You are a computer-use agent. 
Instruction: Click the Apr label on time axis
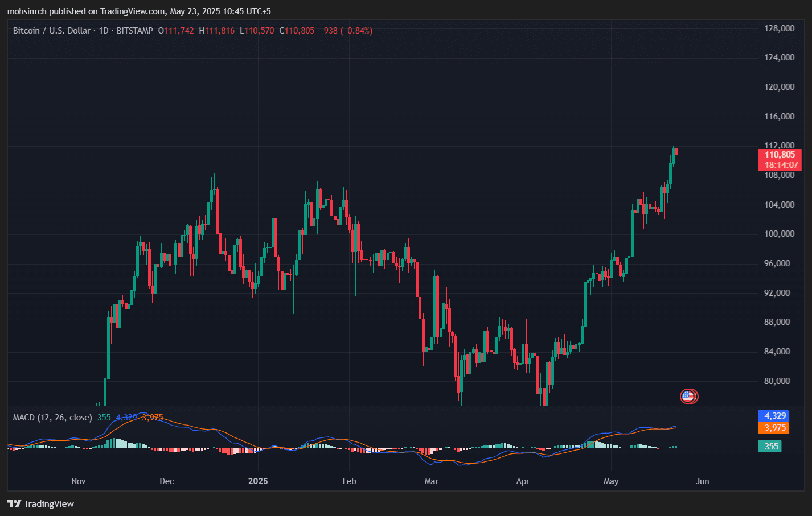523,481
